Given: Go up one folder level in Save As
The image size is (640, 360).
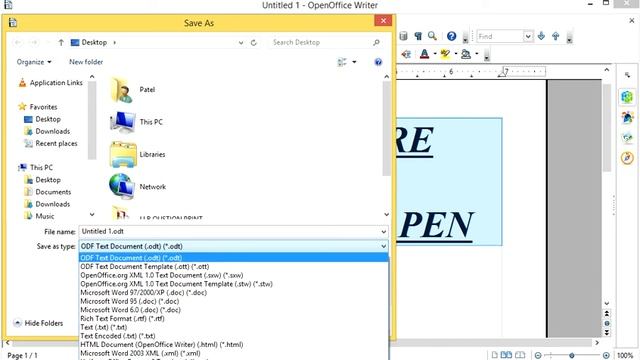Looking at the screenshot, I should [x=61, y=42].
